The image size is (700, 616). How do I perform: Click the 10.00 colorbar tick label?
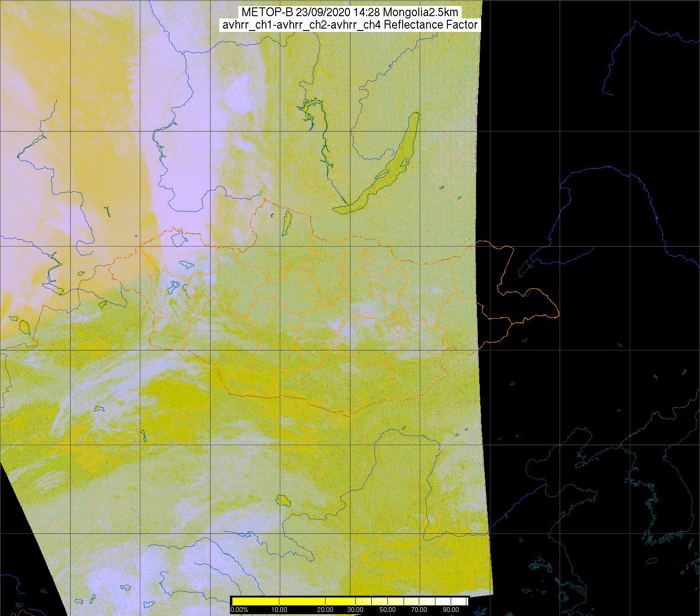click(x=279, y=610)
